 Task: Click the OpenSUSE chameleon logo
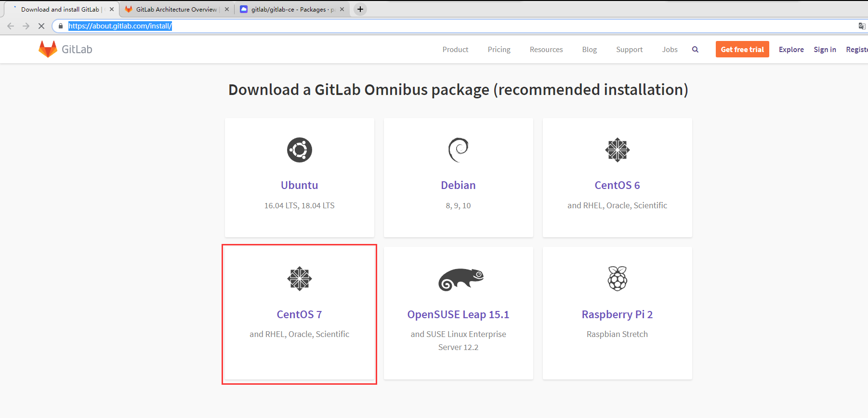click(461, 280)
